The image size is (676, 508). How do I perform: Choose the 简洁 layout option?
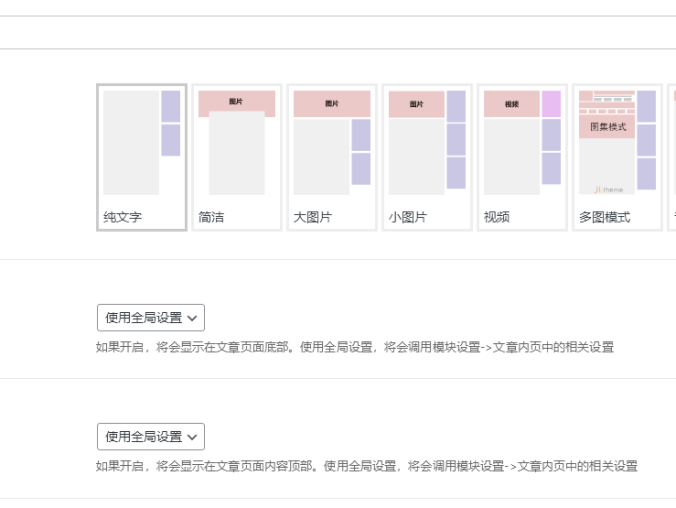[x=237, y=157]
